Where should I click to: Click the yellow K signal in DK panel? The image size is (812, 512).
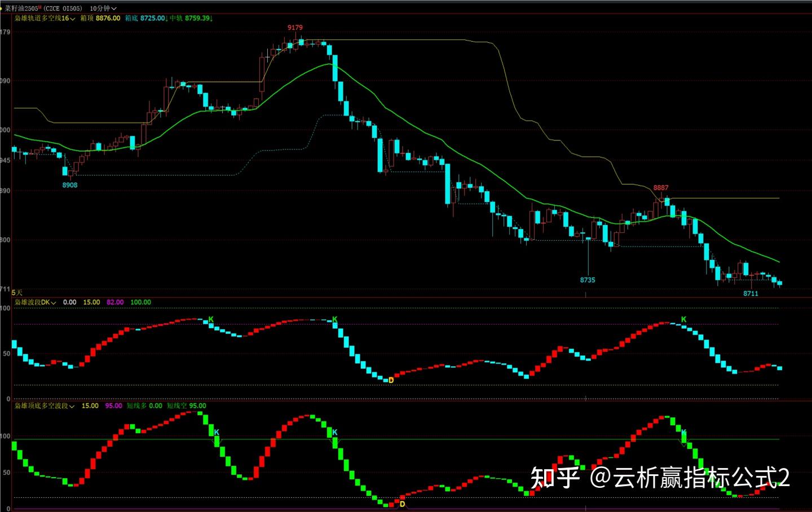tap(210, 320)
